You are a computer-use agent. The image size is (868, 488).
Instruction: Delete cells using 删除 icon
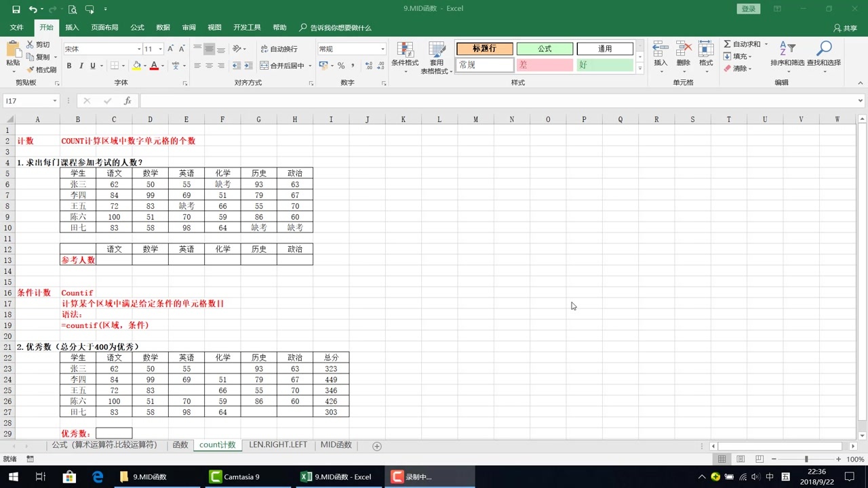coord(684,54)
